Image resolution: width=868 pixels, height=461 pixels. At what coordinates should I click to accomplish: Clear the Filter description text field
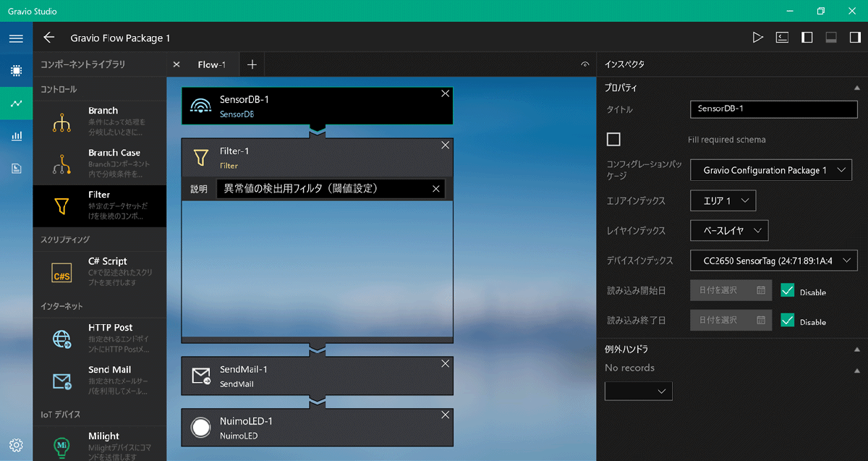(x=435, y=189)
